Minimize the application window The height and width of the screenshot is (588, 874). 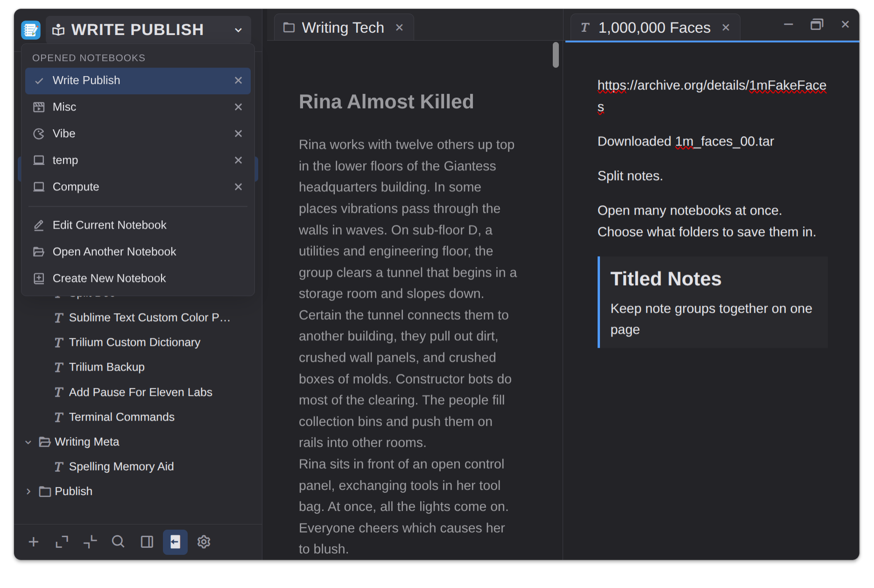coord(789,25)
